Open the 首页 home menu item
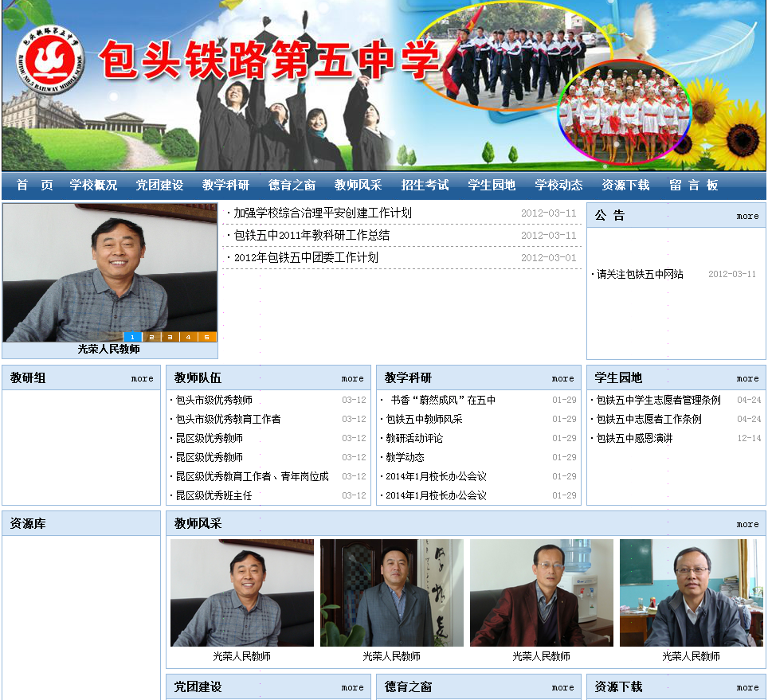 [35, 186]
